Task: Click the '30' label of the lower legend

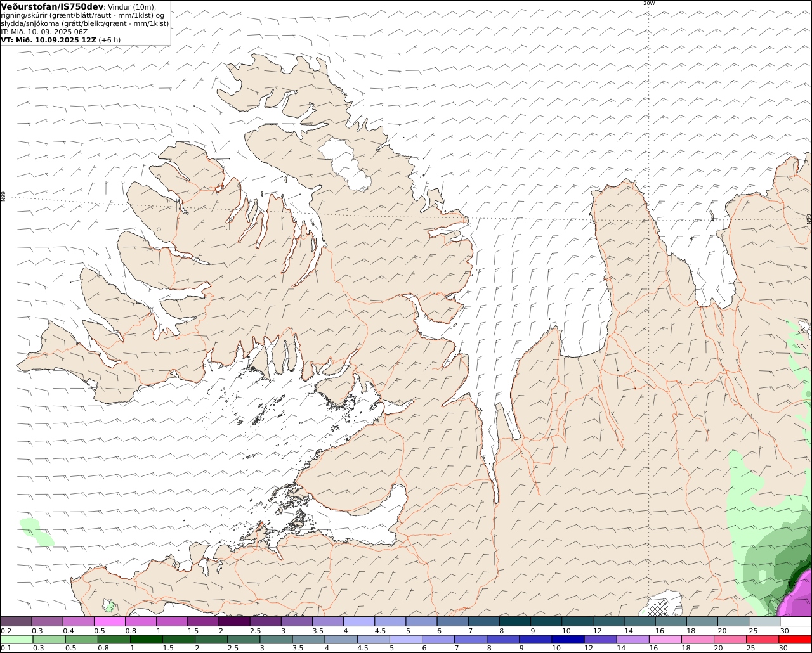Action: [783, 649]
